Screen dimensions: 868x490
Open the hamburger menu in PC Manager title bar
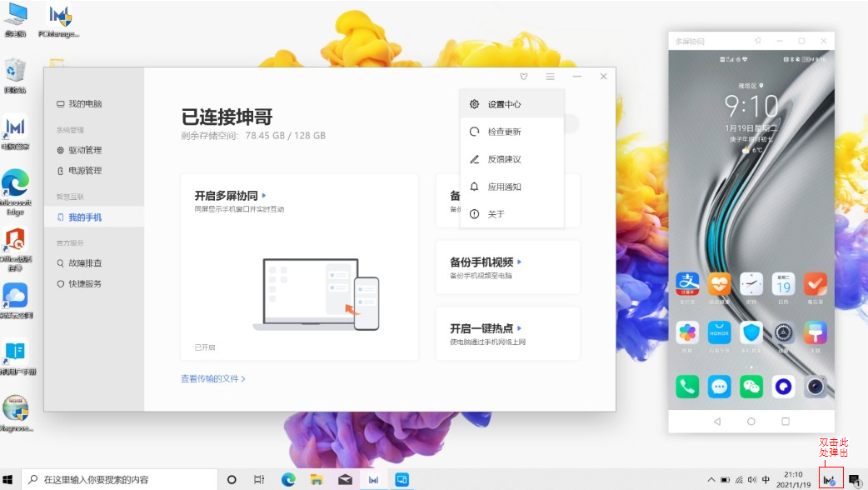click(551, 77)
